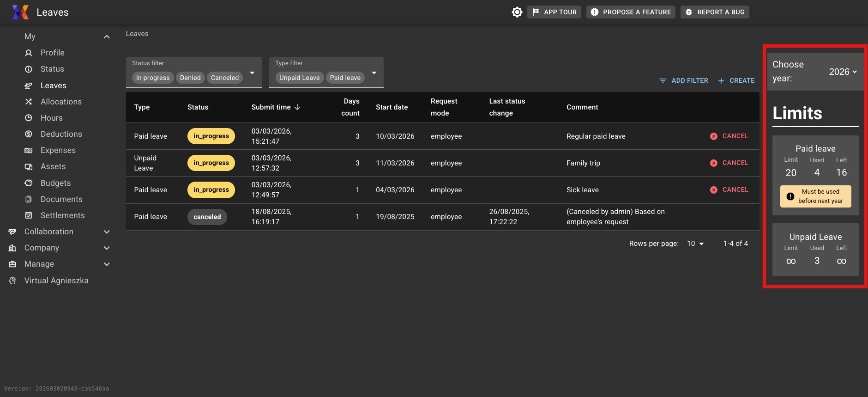Change rows per page dropdown

[695, 244]
